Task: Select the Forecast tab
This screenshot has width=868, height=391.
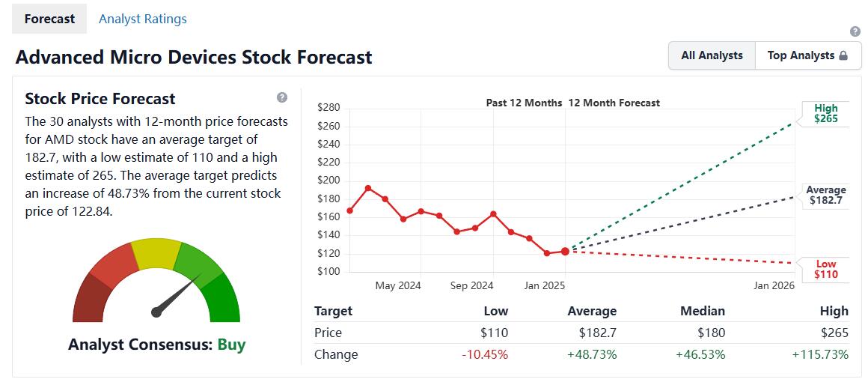Action: [49, 19]
